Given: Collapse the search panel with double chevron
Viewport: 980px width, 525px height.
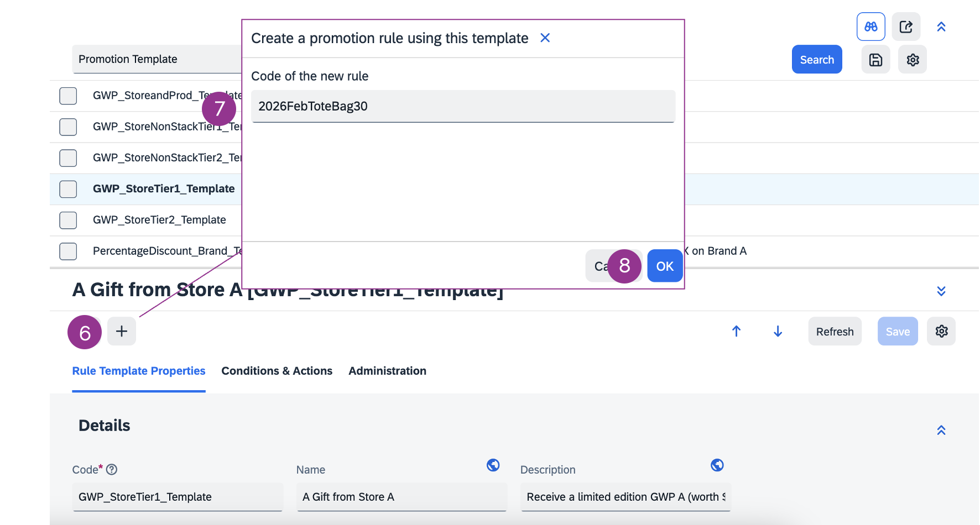Looking at the screenshot, I should tap(941, 27).
